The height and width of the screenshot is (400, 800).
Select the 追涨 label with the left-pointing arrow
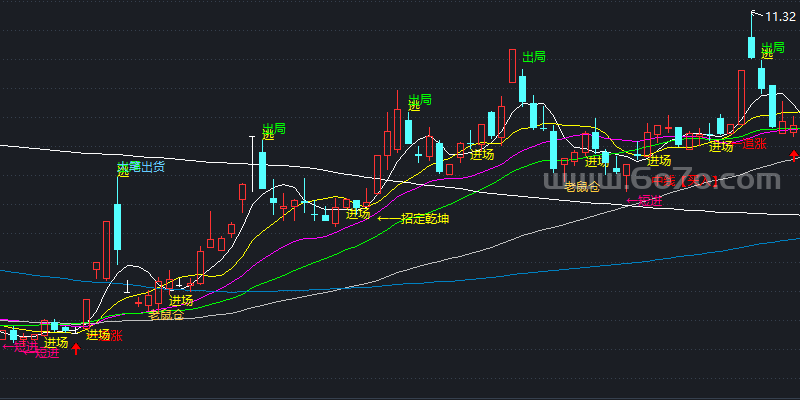click(750, 144)
